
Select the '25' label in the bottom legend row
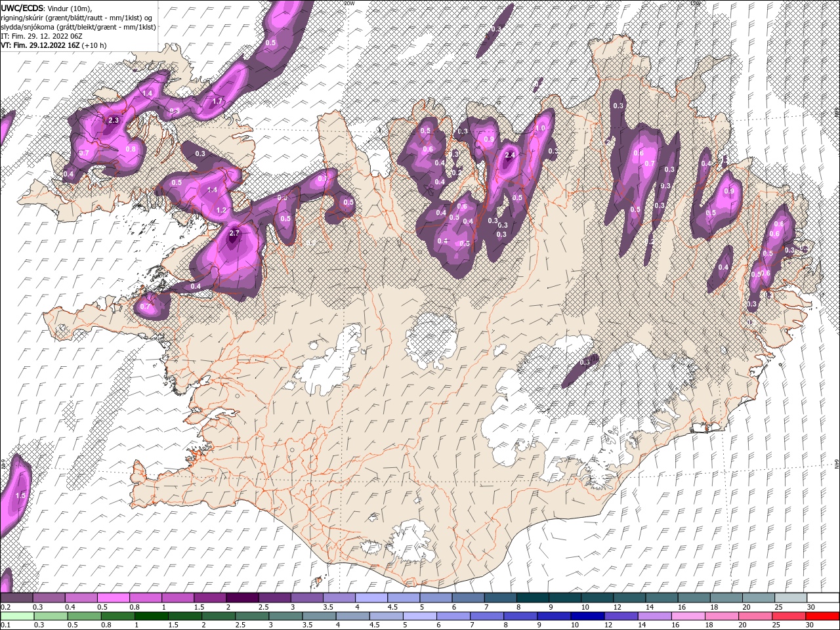click(778, 625)
